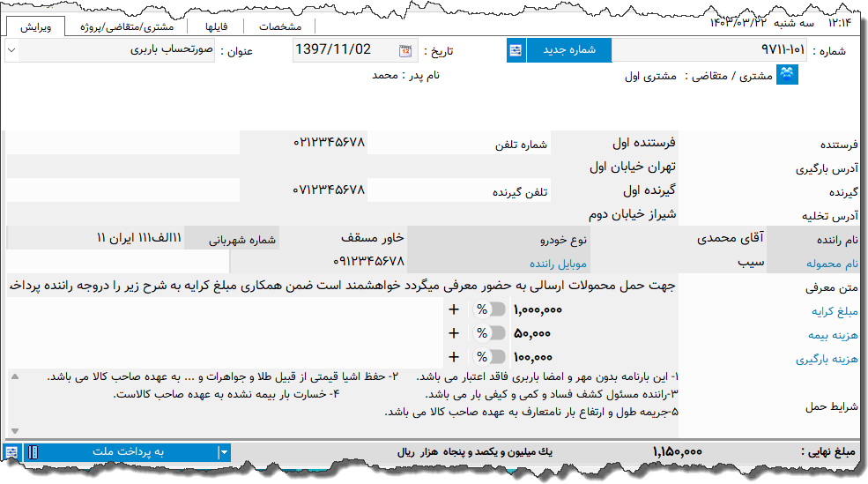Click the نام پدر : محمد text

405,75
